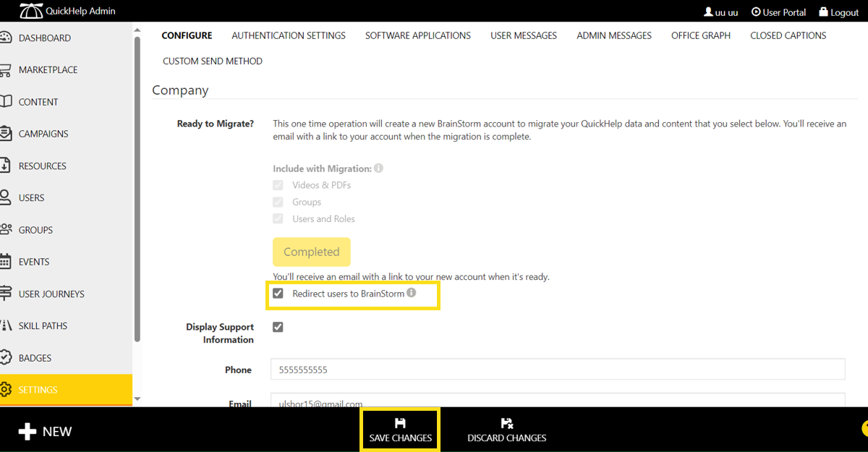This screenshot has width=868, height=452.
Task: Click the Badges certificate icon
Action: [5, 357]
